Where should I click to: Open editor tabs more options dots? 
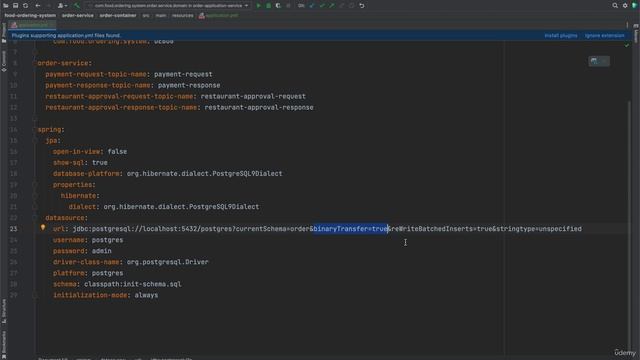627,25
